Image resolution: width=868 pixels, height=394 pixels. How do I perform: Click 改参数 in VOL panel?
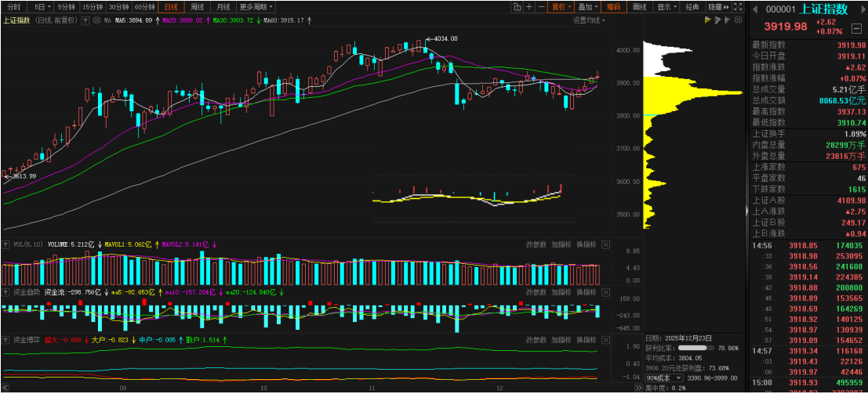coord(536,244)
